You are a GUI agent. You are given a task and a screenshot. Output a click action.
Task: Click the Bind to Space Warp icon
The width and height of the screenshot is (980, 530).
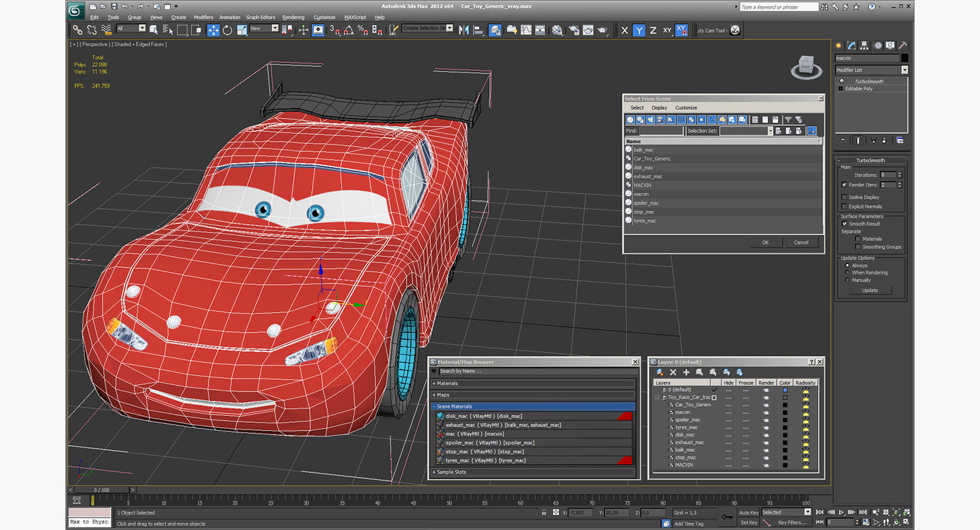point(106,30)
